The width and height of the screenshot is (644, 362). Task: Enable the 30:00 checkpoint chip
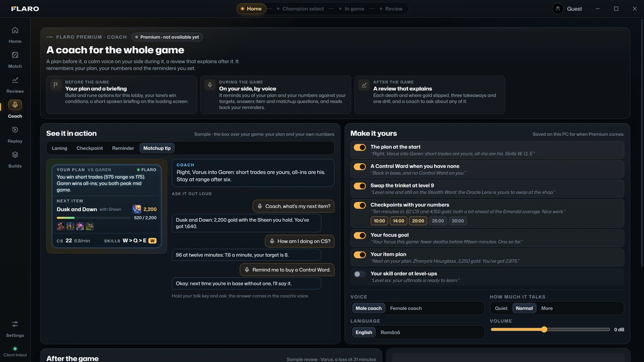[458, 221]
